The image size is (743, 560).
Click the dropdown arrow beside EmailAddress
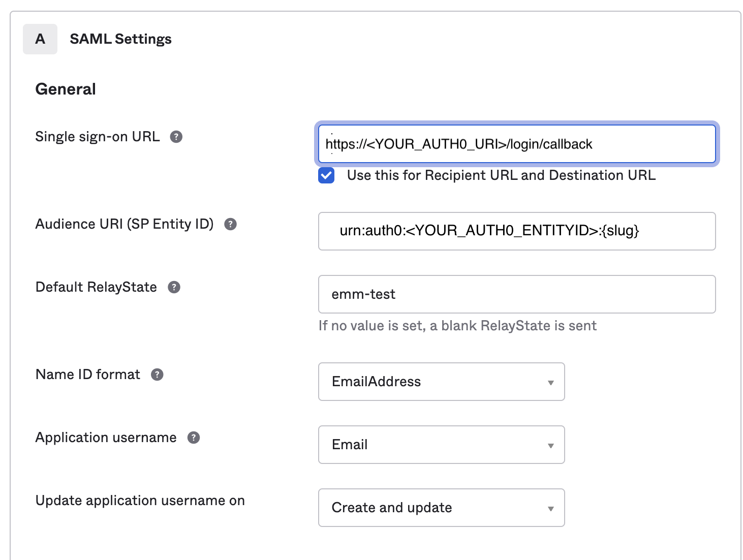pos(550,382)
